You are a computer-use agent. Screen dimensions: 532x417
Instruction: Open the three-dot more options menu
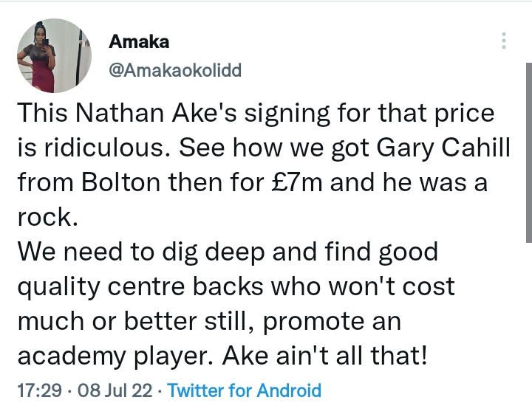(504, 41)
